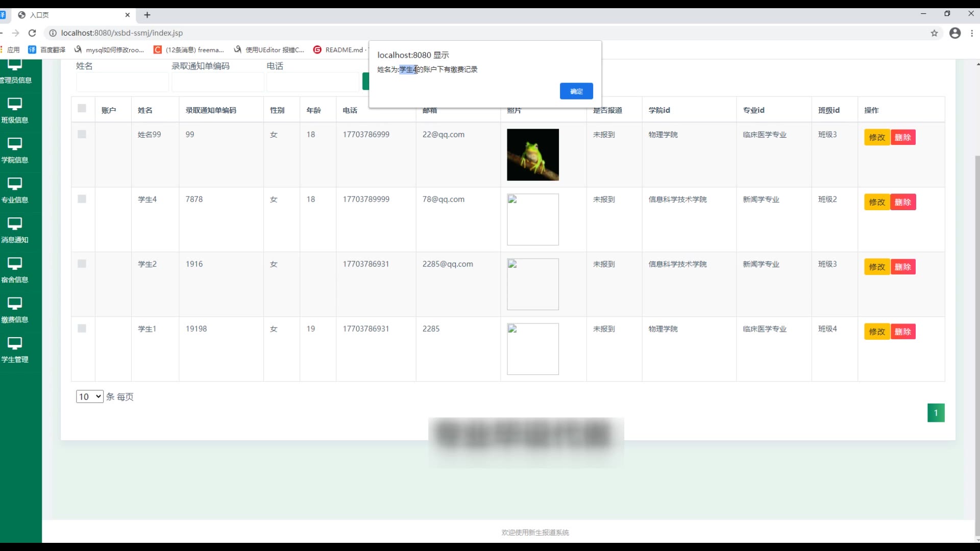The width and height of the screenshot is (980, 551).
Task: Open 宿舍信息 sidebar monitor icon
Action: click(15, 263)
